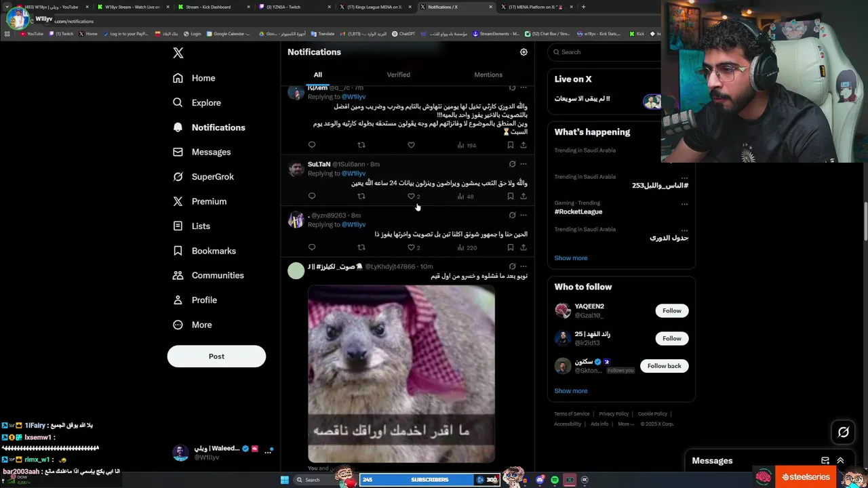View analytics of SuLTaN's tweet with 48 views
This screenshot has width=868, height=488.
(x=465, y=196)
